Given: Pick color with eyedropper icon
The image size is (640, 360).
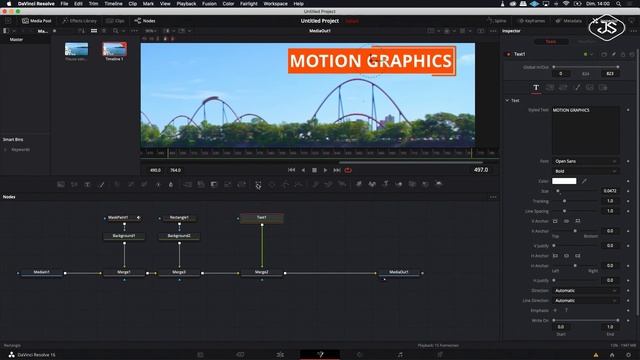Looking at the screenshot, I should pos(584,181).
